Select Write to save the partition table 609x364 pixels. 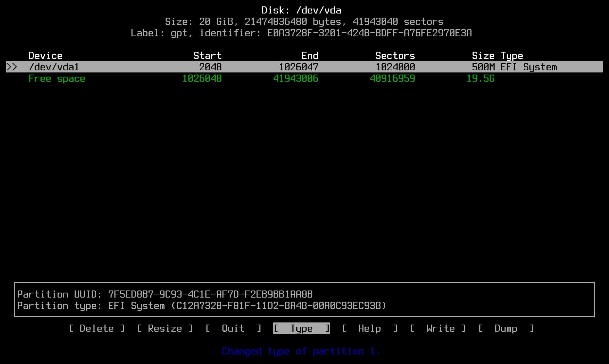[x=440, y=328]
